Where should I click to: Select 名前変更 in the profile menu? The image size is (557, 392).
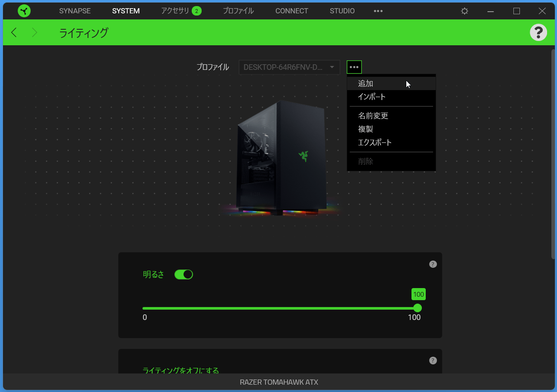(391, 116)
